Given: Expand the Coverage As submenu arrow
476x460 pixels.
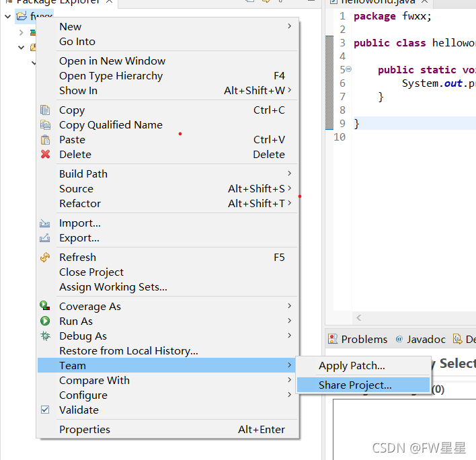Looking at the screenshot, I should click(x=290, y=306).
